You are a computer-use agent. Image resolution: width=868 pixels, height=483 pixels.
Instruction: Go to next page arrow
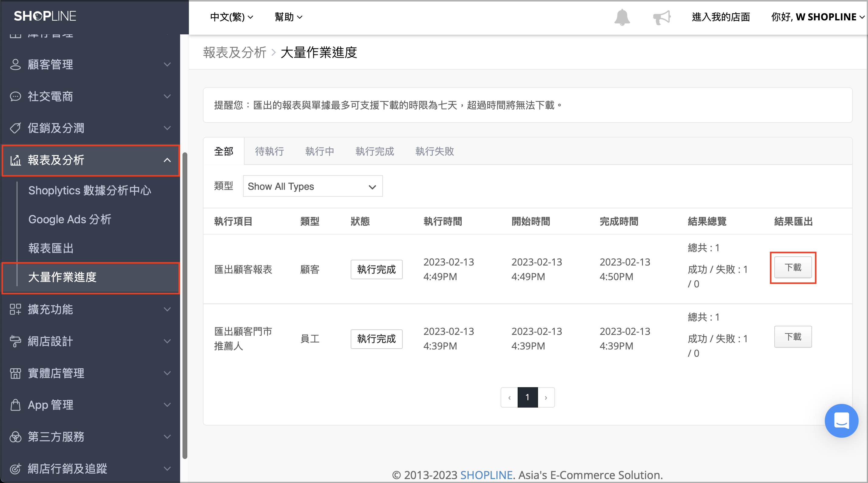(546, 398)
